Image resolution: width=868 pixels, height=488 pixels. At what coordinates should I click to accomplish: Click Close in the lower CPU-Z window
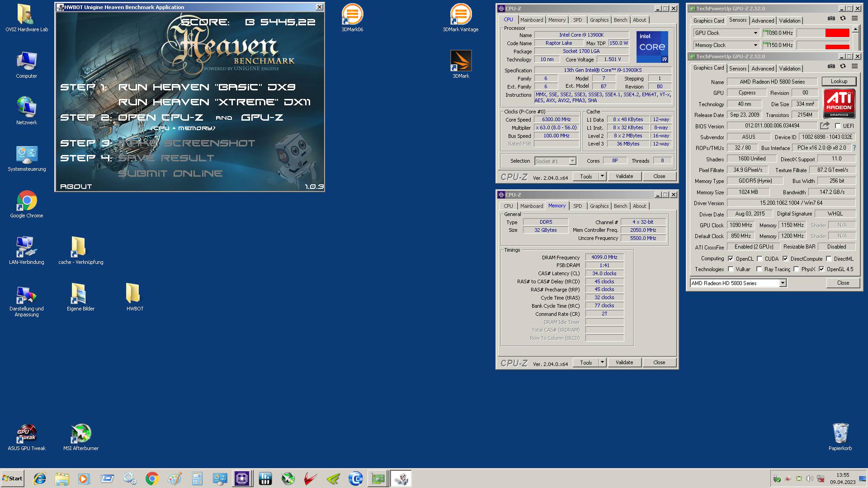point(659,362)
